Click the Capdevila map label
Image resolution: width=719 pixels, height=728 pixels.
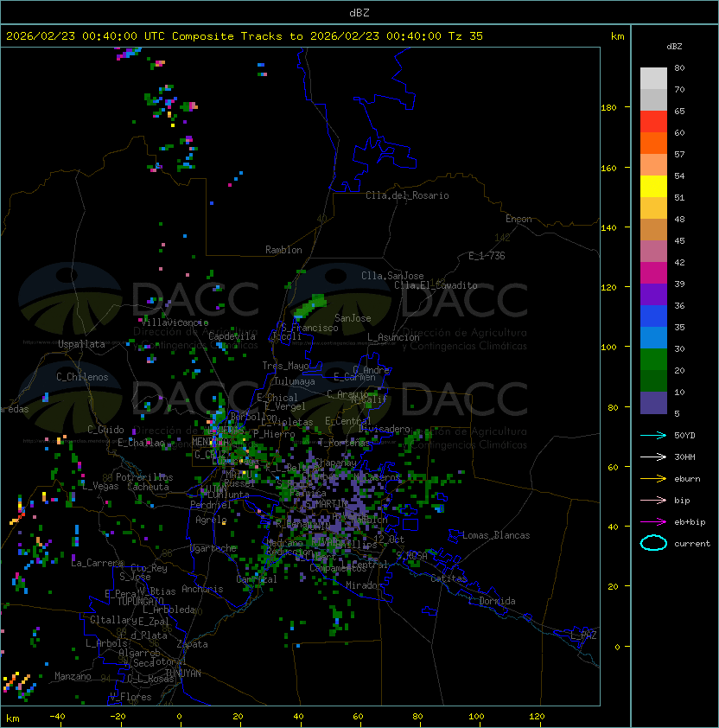click(232, 336)
